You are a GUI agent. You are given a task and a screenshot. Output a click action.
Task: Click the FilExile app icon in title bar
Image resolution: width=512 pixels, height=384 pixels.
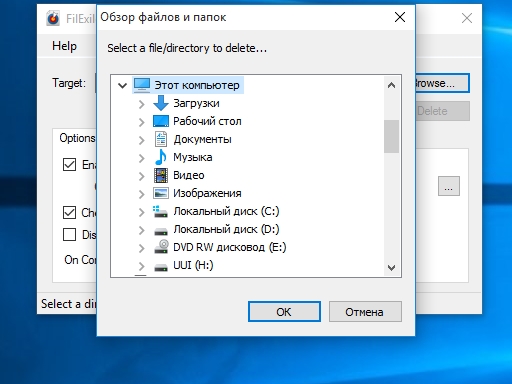click(x=53, y=18)
